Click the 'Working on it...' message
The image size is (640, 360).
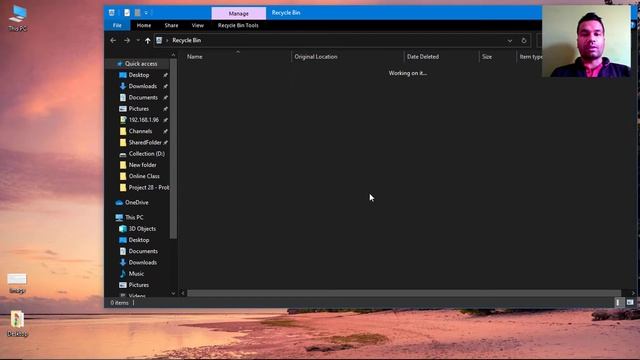click(x=407, y=73)
